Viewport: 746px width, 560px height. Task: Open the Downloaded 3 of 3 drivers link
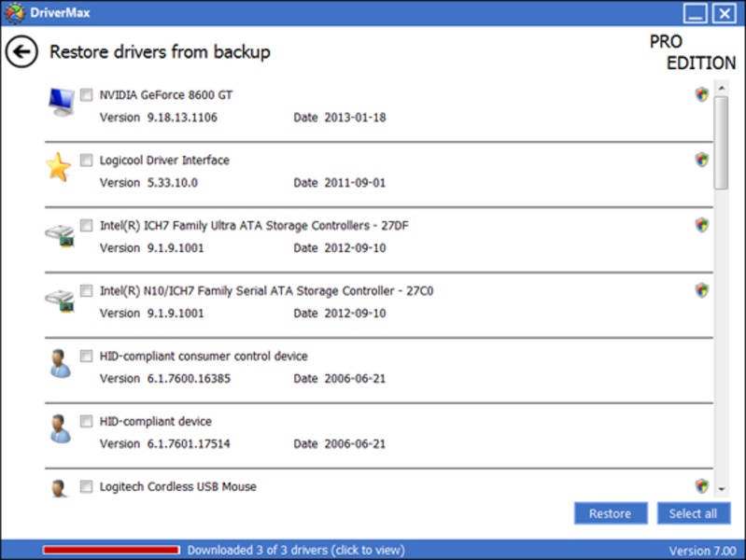click(296, 551)
